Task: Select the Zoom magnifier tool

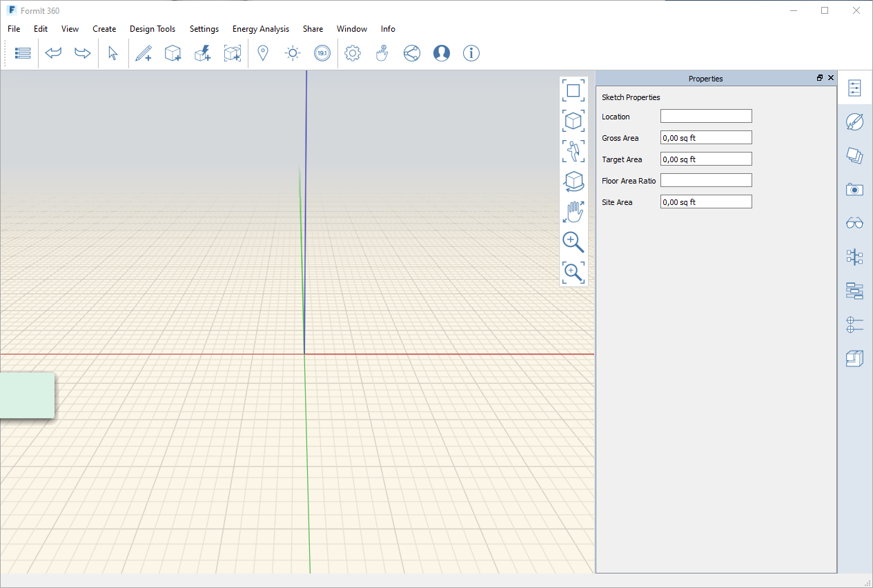Action: (573, 242)
